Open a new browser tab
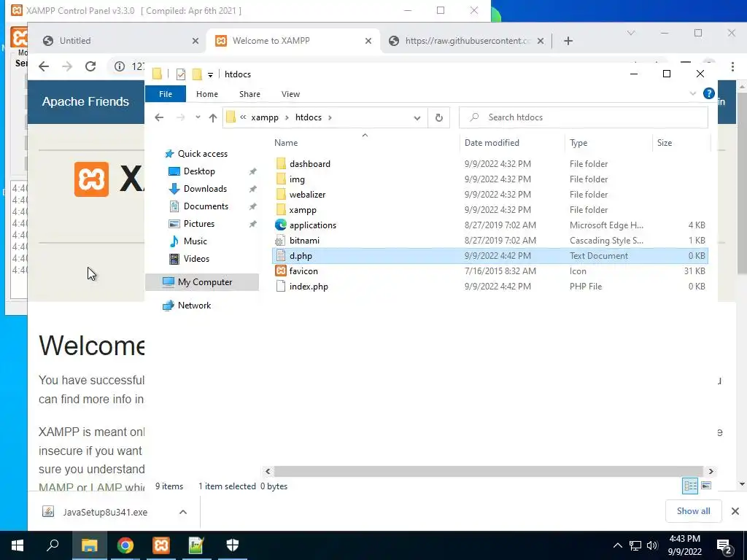747x560 pixels. [x=568, y=41]
